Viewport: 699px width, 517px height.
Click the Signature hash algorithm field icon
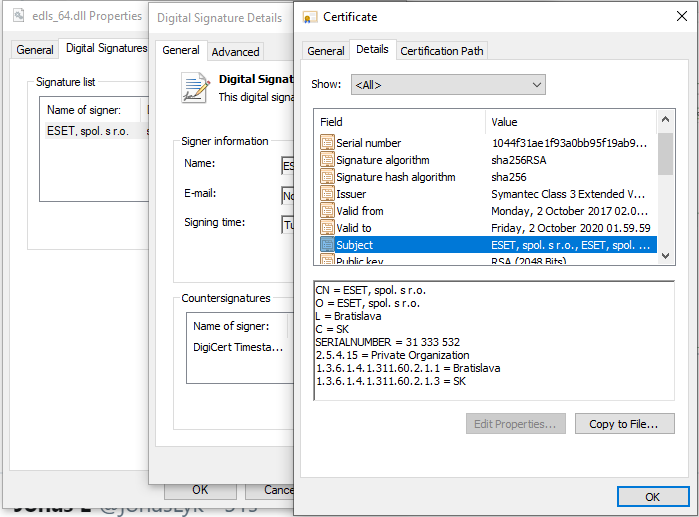pyautogui.click(x=327, y=176)
